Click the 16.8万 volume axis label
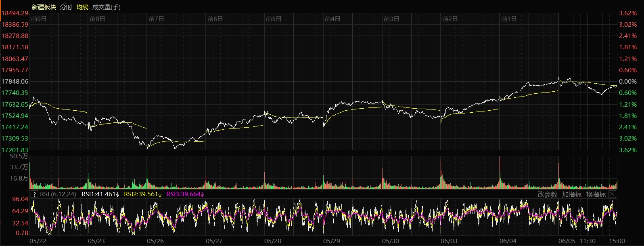 (19, 179)
